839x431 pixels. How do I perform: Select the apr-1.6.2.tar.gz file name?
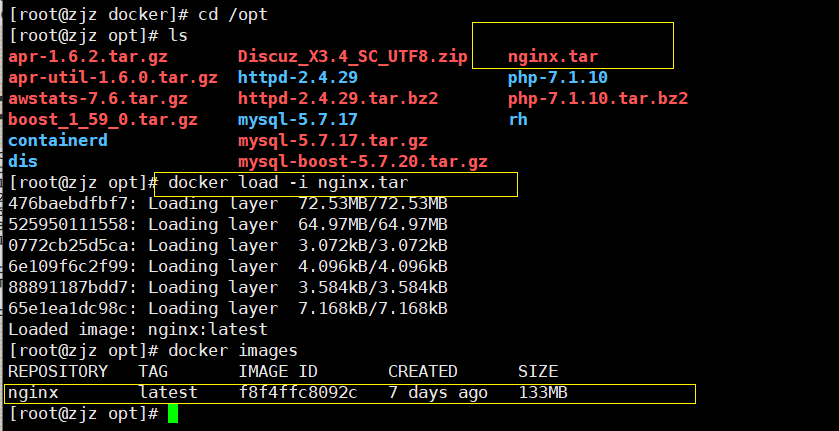click(88, 57)
